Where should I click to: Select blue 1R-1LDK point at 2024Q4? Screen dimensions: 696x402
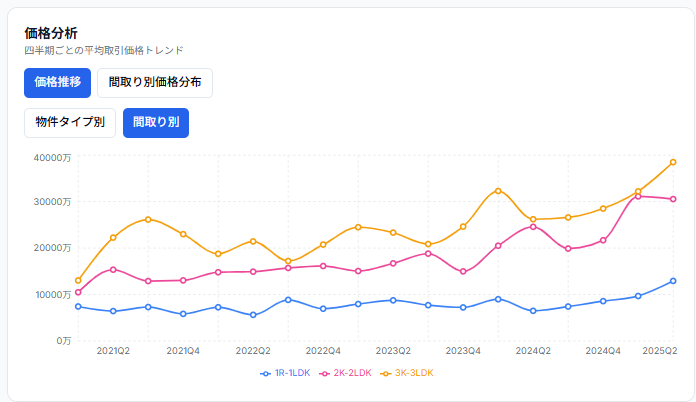click(x=603, y=301)
